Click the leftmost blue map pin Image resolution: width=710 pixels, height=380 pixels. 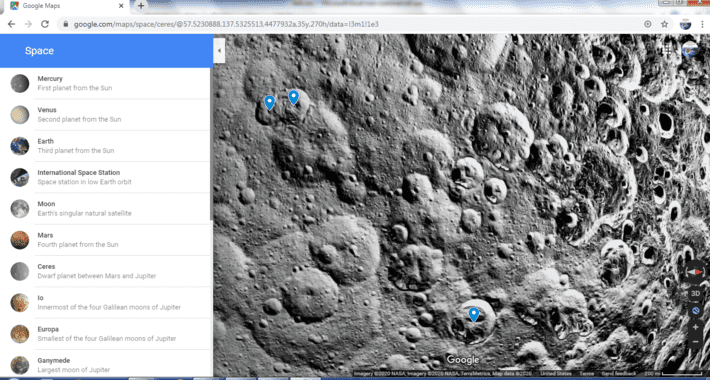click(269, 103)
